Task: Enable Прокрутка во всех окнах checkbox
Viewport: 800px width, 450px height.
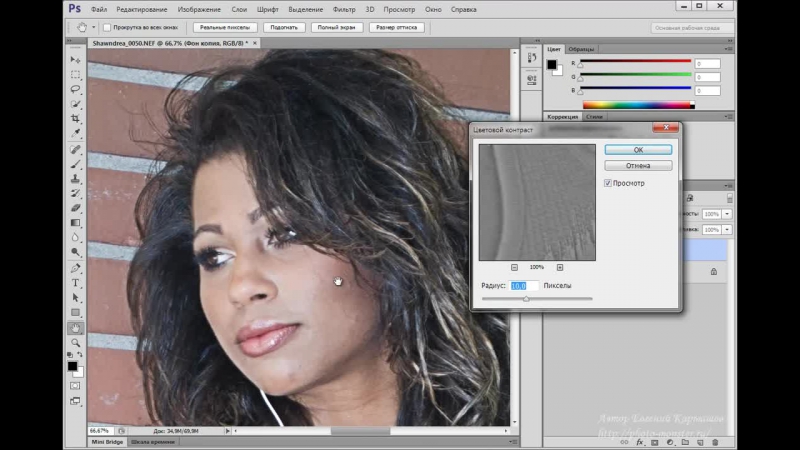Action: 107,28
